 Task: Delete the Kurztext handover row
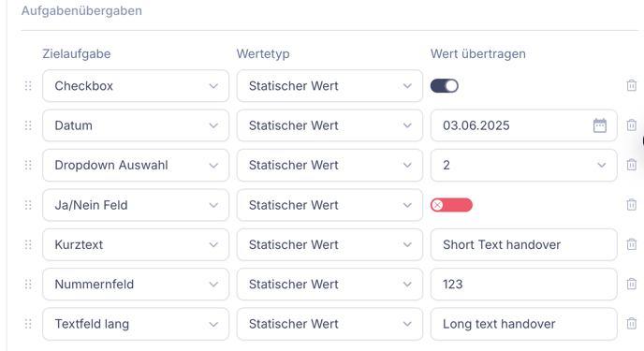click(x=631, y=244)
